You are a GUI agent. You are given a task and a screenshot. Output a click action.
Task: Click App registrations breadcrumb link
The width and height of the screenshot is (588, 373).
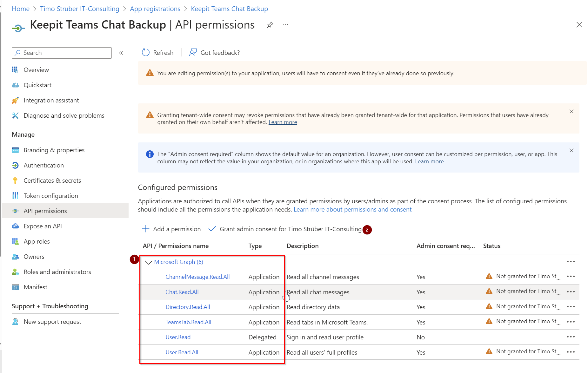pos(155,9)
